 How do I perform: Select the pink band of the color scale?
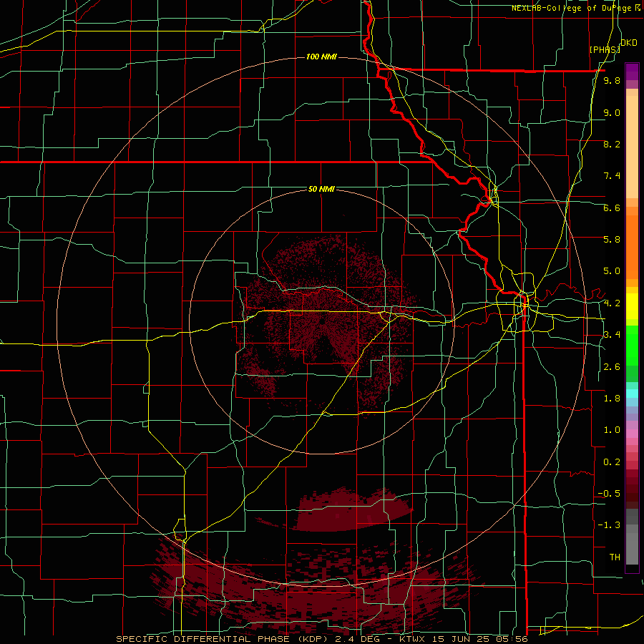coord(632,434)
